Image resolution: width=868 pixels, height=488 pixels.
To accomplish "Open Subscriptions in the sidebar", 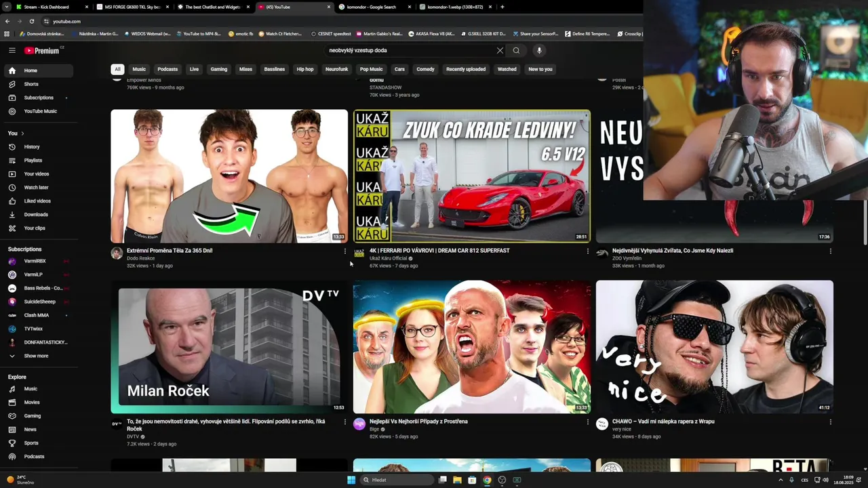I will pyautogui.click(x=38, y=98).
